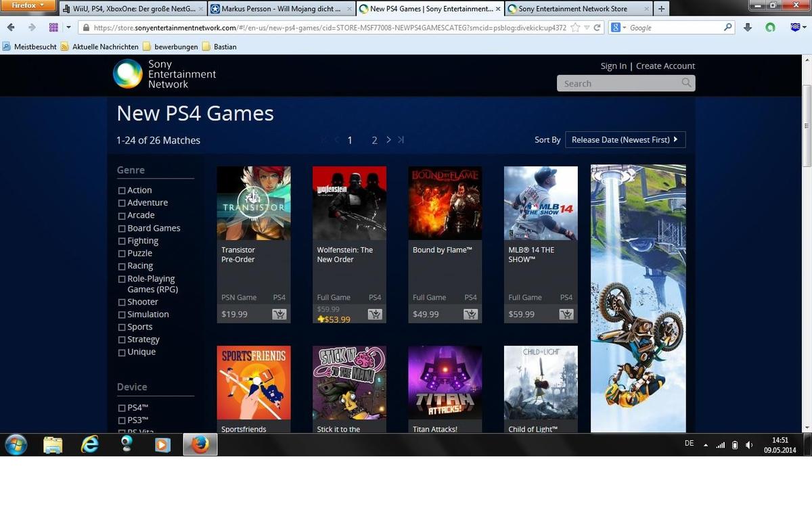This screenshot has height=508, width=812.
Task: Tick the PS4 device checkbox
Action: point(122,409)
